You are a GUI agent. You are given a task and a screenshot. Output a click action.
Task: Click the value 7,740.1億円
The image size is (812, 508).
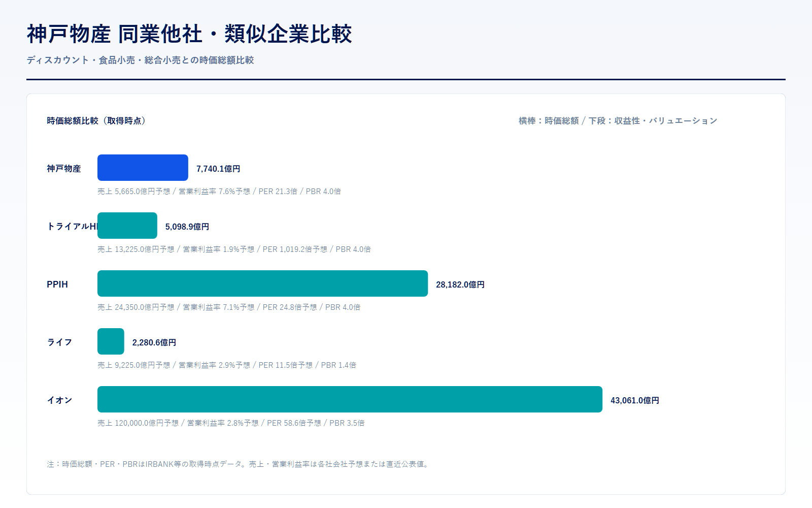[x=218, y=169]
